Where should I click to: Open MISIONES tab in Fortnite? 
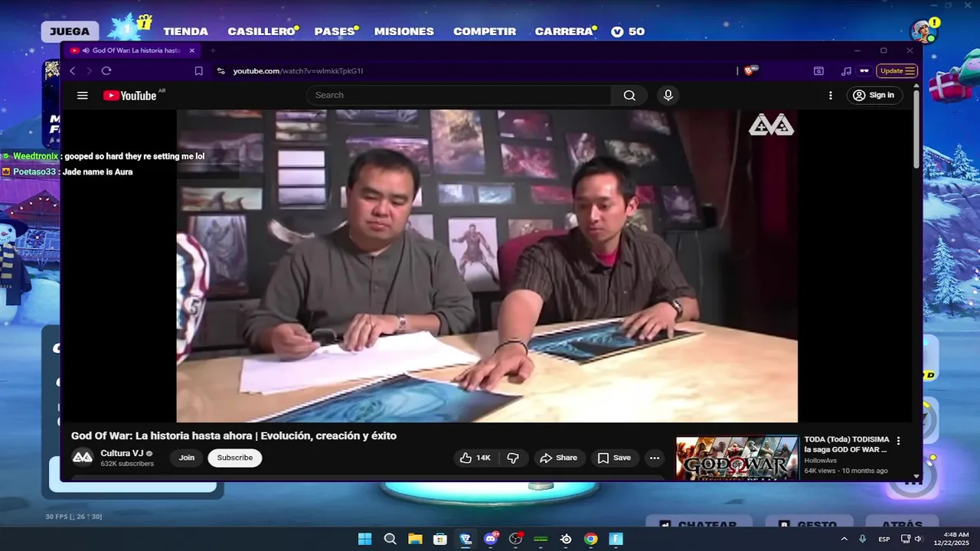tap(404, 31)
